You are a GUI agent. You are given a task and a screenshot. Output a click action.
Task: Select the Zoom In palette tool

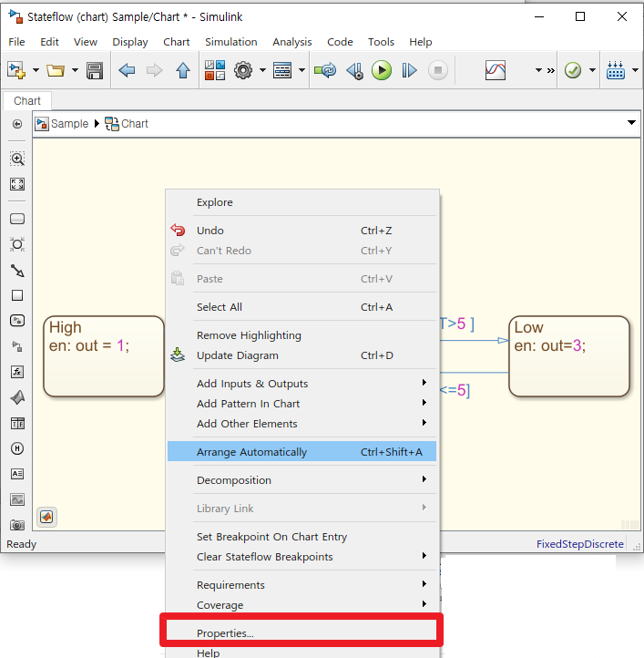click(x=17, y=159)
